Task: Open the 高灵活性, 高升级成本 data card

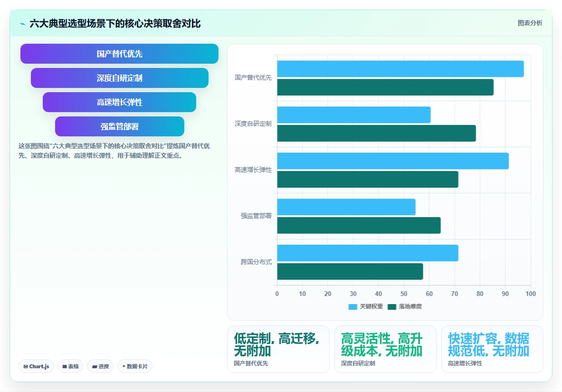Action: tap(385, 349)
